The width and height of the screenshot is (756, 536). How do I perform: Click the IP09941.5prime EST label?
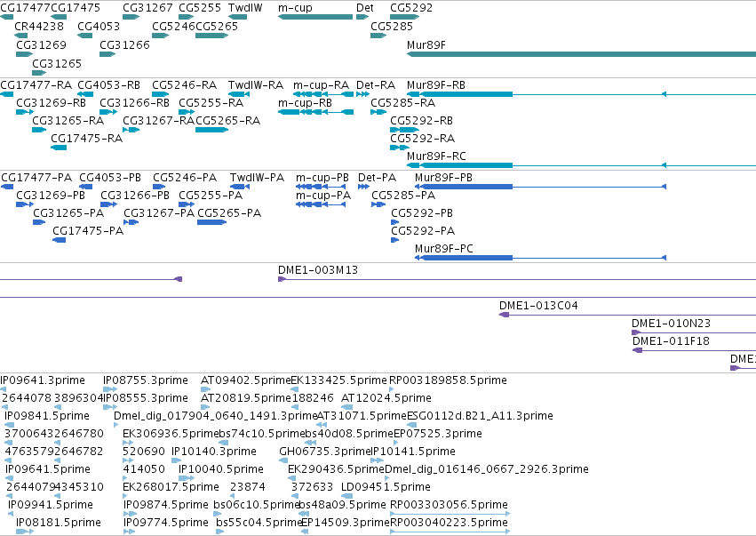coord(51,505)
